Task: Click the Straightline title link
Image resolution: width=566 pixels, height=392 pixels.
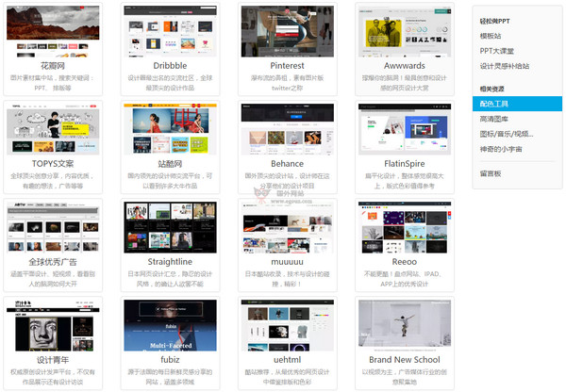Action: tap(170, 262)
